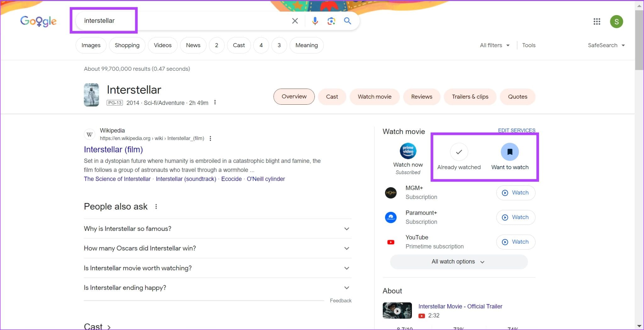Click the EDIT SERVICES link

click(x=517, y=130)
